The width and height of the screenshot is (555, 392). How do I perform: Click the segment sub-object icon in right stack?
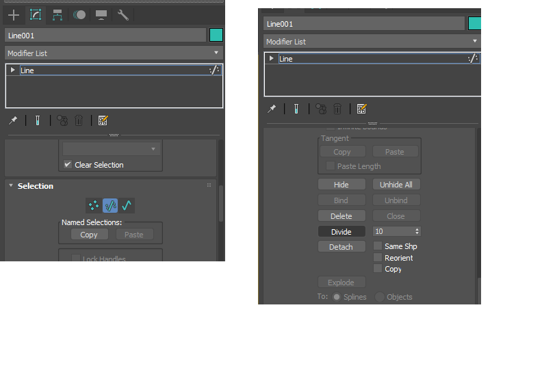coord(473,58)
